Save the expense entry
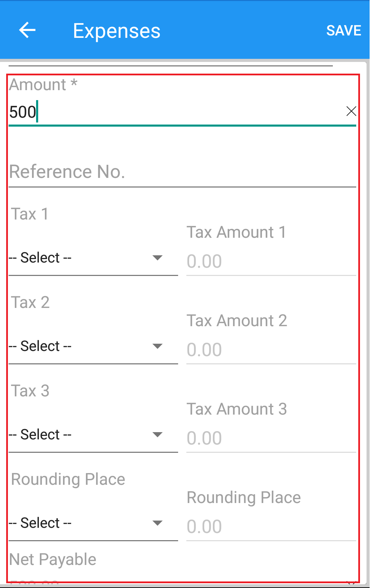This screenshot has height=588, width=371. [x=343, y=31]
